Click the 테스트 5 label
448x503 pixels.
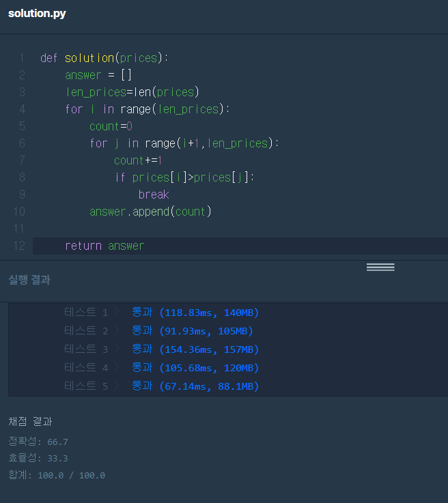(86, 386)
